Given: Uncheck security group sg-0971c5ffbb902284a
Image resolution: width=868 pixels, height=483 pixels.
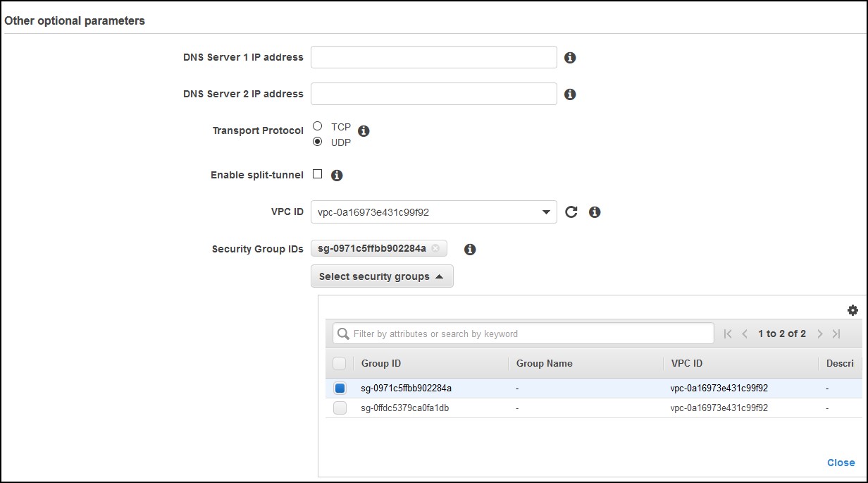Looking at the screenshot, I should pos(340,389).
